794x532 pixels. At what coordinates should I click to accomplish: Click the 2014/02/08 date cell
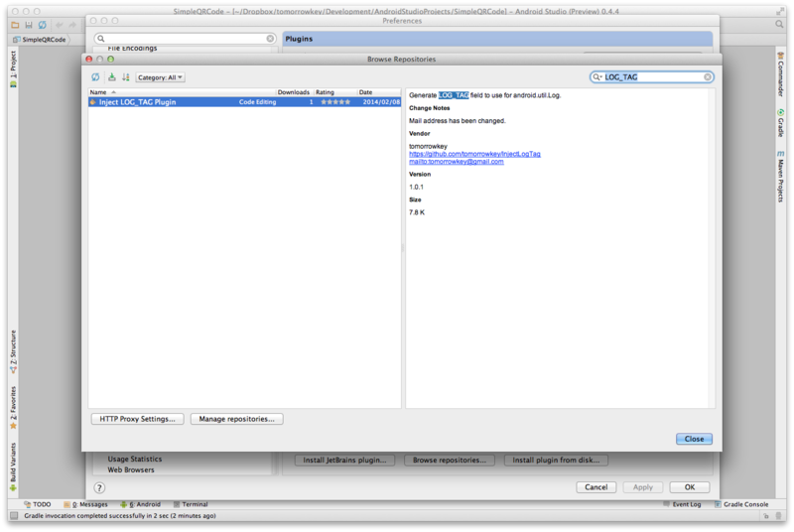[381, 102]
